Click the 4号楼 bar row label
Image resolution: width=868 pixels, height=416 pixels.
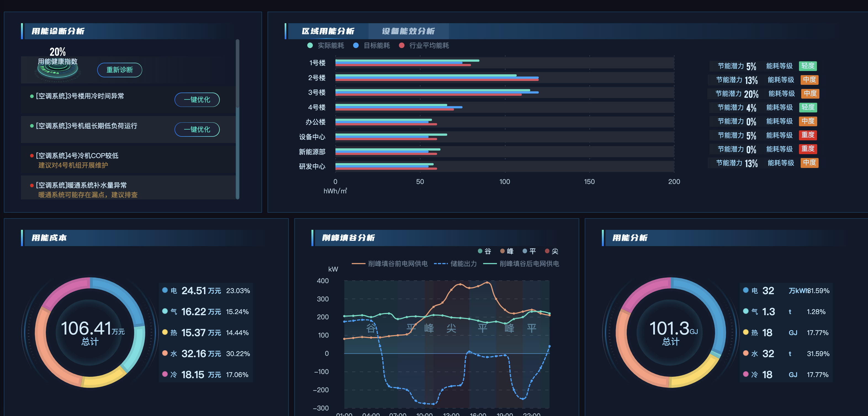click(x=317, y=107)
